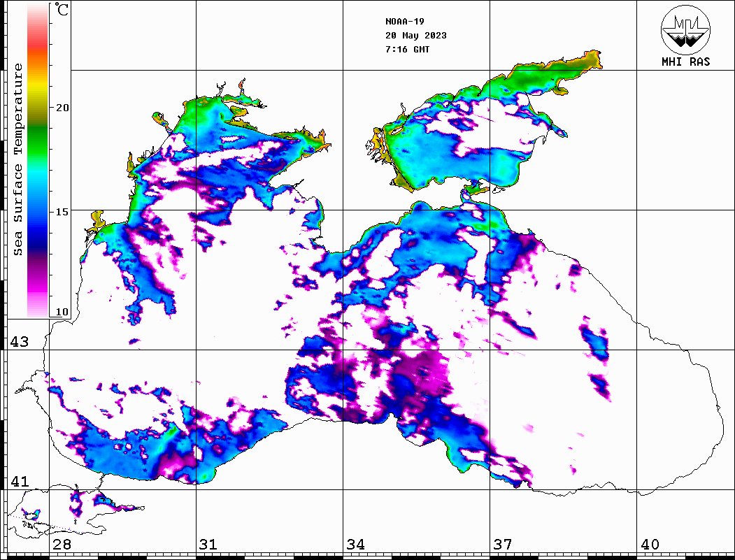Click the 20 mark on temperature scale
735x560 pixels.
[62, 108]
